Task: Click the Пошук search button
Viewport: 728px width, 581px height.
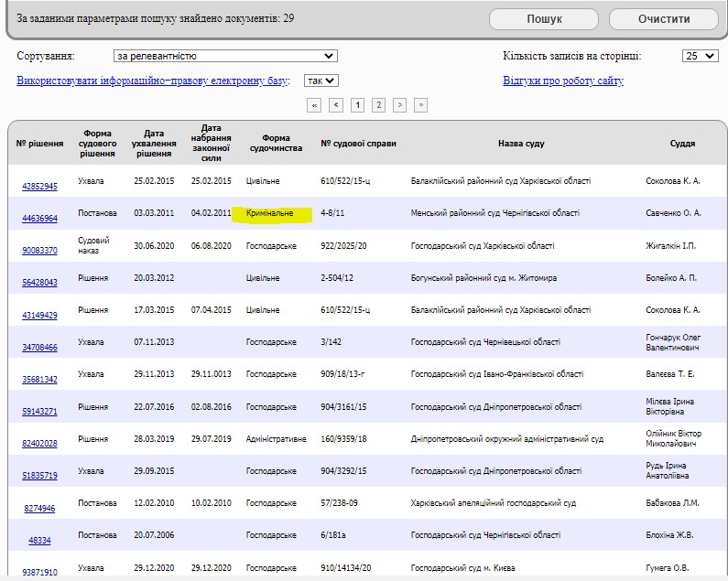Action: click(x=544, y=19)
